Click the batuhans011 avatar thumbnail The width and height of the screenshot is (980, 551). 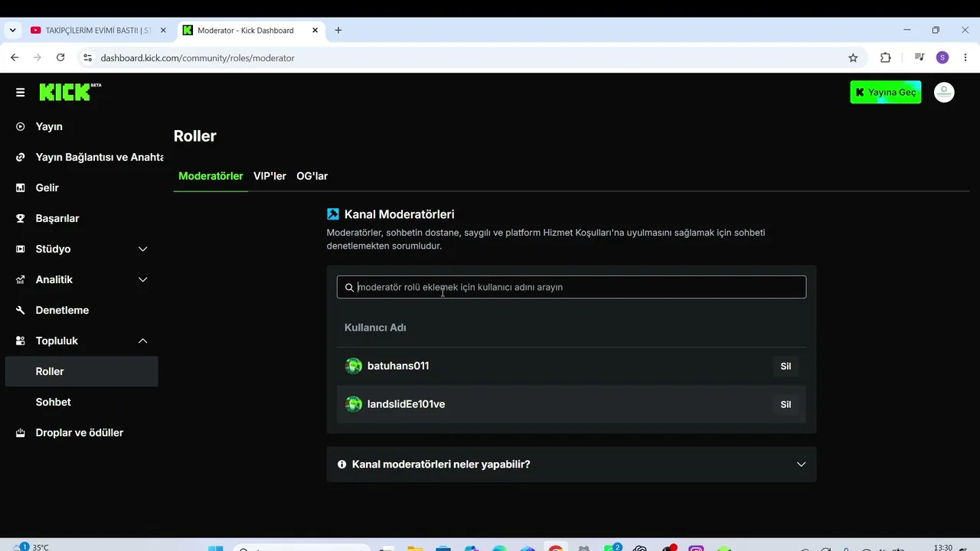tap(354, 366)
